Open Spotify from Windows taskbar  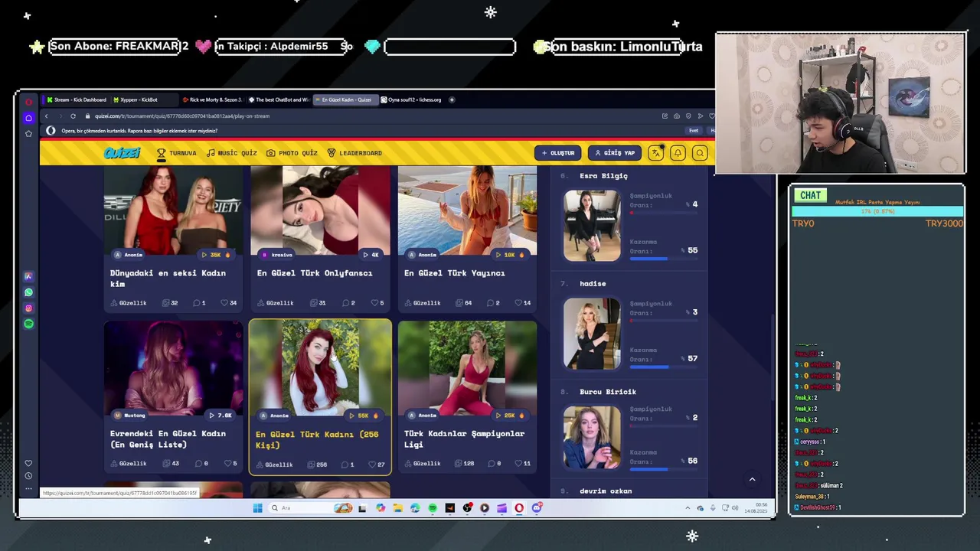(433, 508)
